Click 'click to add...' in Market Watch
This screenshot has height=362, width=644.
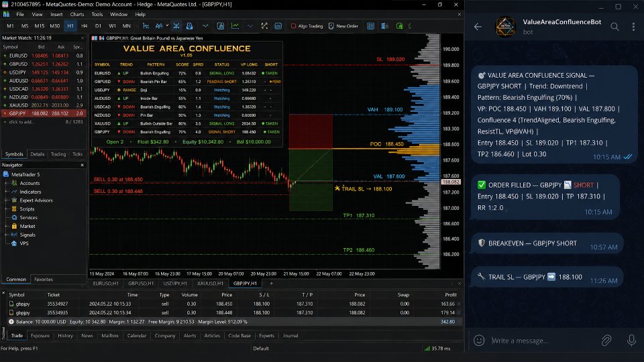(x=21, y=122)
